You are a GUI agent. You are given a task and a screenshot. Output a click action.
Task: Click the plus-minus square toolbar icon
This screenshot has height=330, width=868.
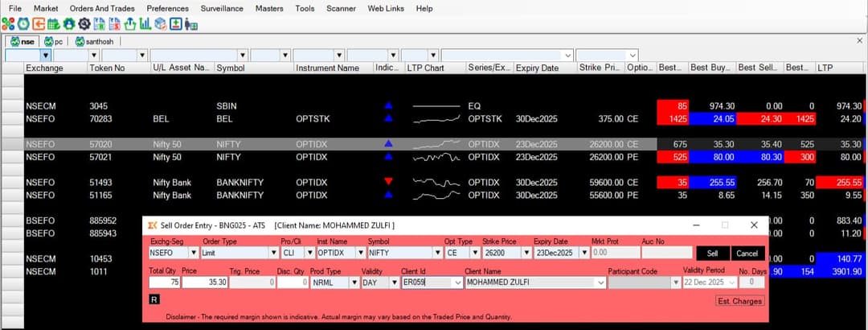pos(176,24)
